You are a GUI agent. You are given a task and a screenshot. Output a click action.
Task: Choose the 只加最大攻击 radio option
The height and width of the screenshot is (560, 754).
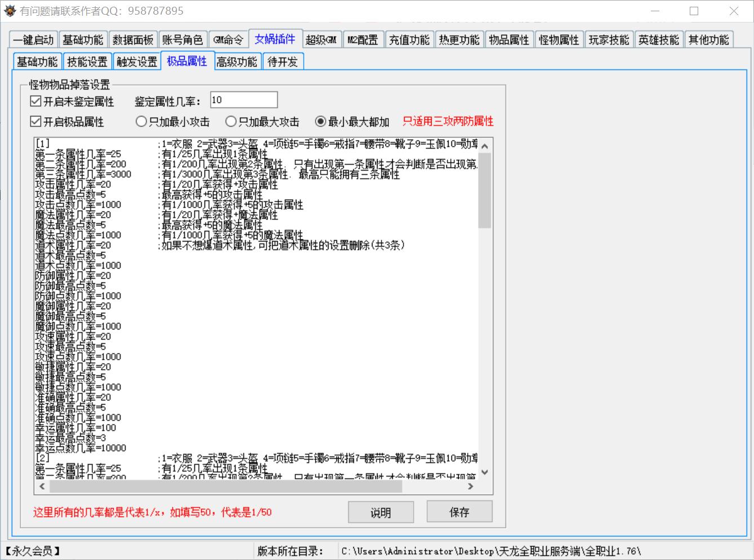tap(262, 122)
